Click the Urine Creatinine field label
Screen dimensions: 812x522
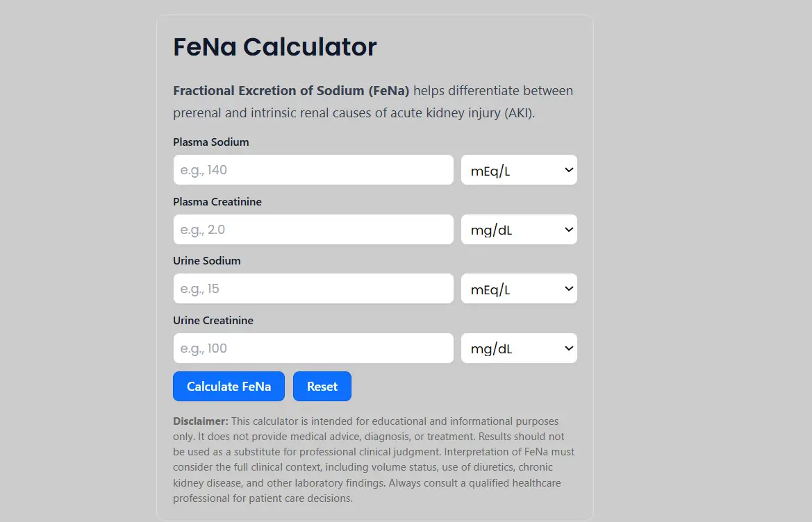pos(213,320)
